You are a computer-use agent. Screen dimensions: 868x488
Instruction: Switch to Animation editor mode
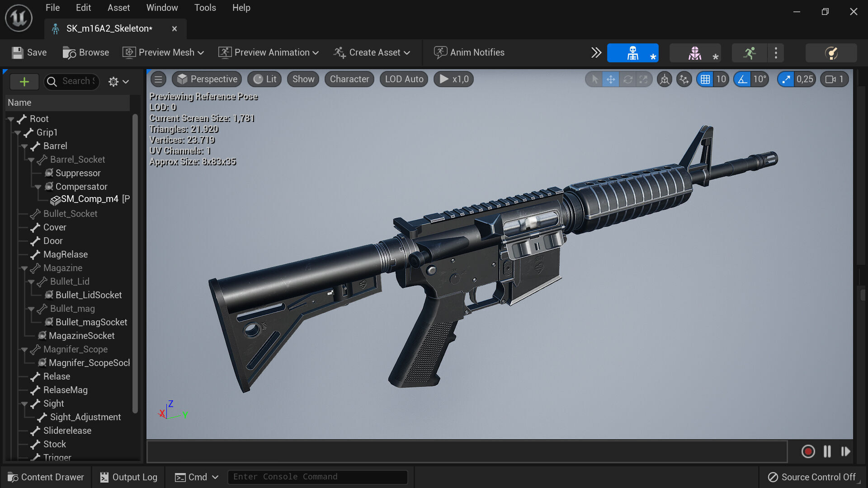[x=749, y=53]
